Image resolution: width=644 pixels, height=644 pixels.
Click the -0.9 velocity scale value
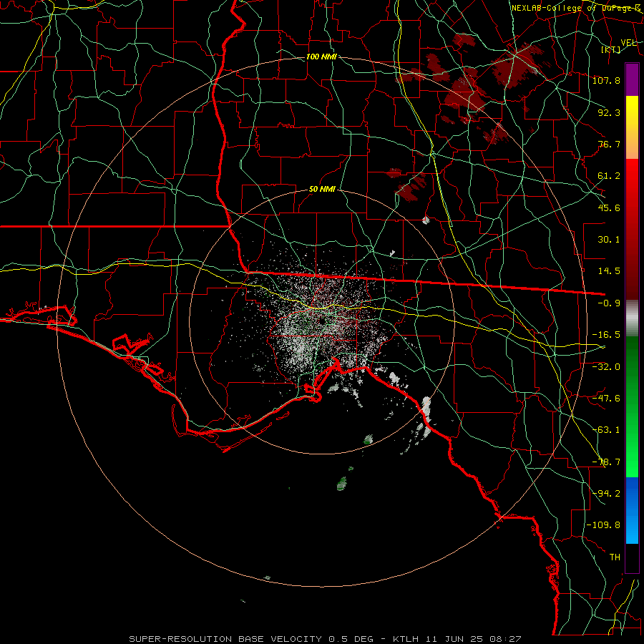[x=609, y=303]
